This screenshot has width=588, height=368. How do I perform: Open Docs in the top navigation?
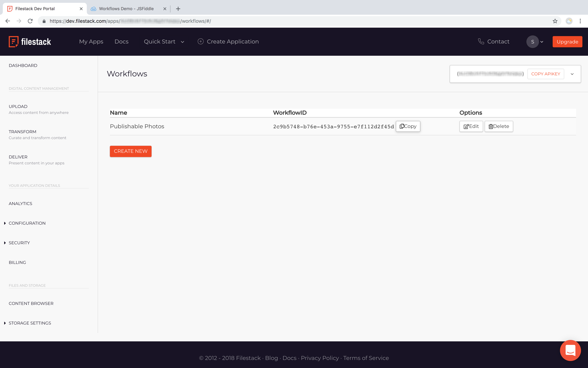tap(121, 42)
